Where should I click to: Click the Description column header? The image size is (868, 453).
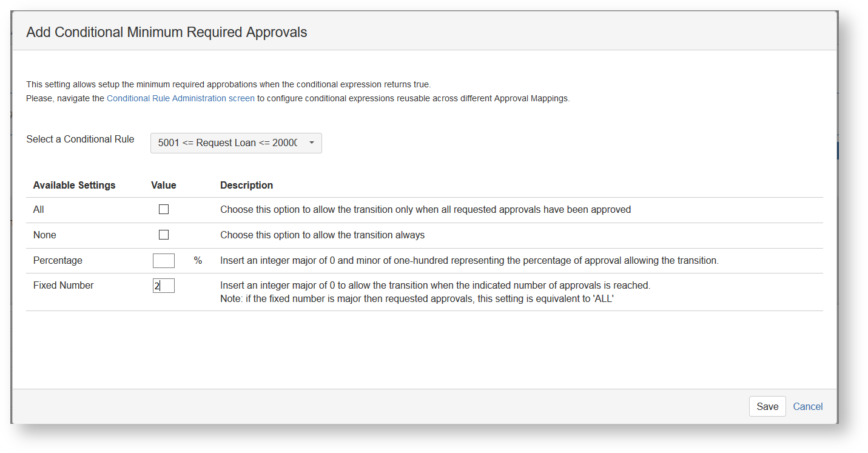click(246, 185)
